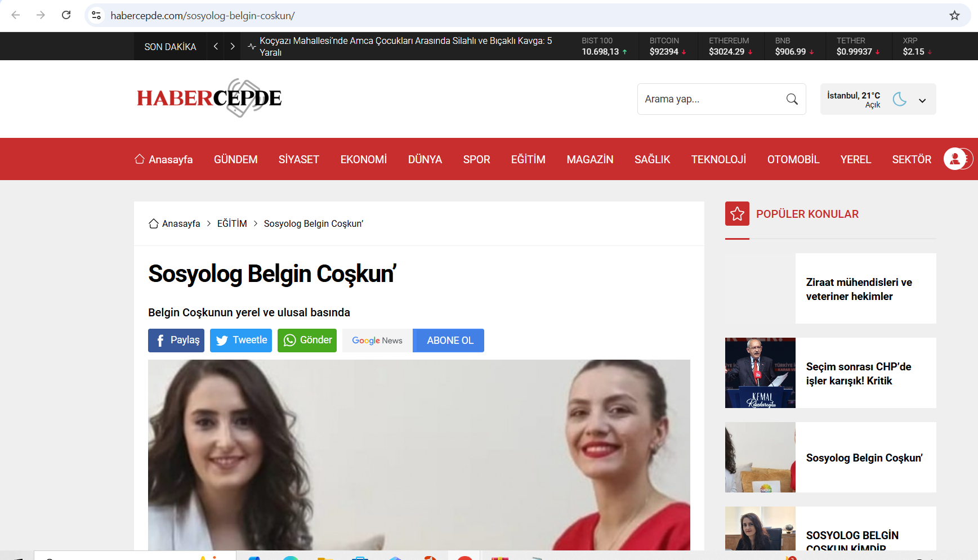Click the ABONE OL button
The height and width of the screenshot is (560, 978).
coord(448,340)
